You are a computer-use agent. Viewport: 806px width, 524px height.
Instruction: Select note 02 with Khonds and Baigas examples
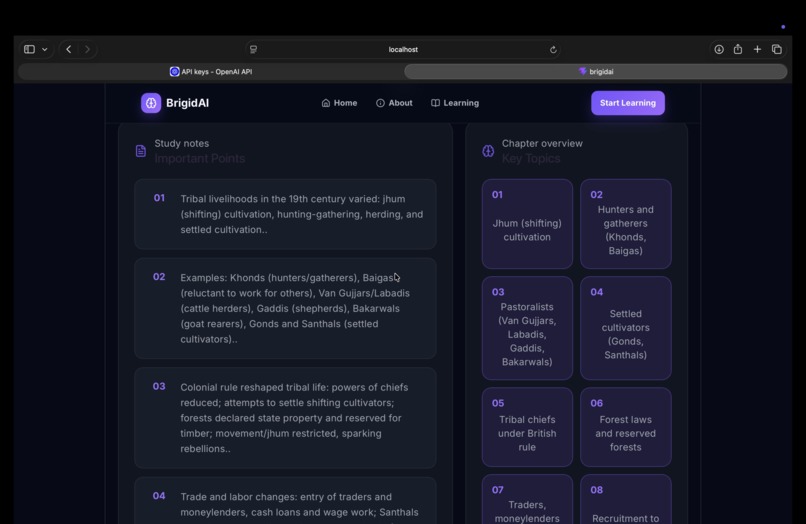click(x=285, y=308)
